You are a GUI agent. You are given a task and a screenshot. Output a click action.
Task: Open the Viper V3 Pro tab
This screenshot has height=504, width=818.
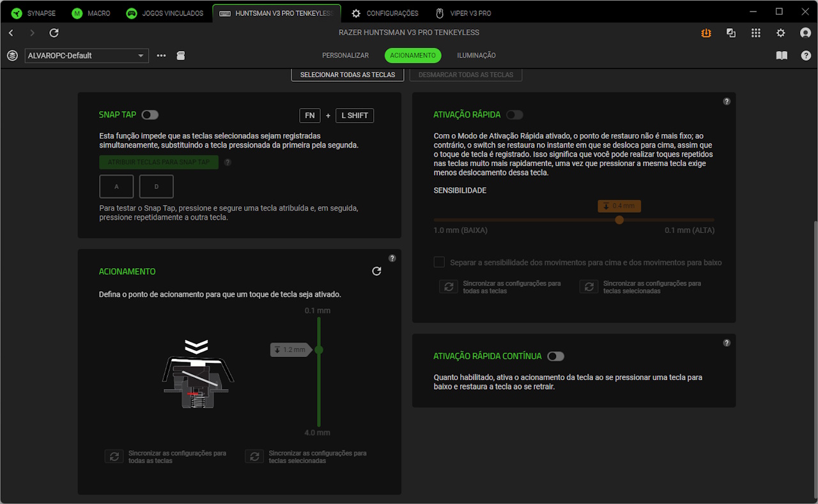(x=463, y=13)
